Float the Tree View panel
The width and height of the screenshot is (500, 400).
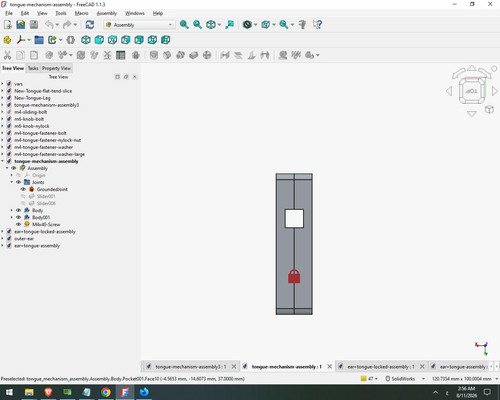tap(126, 77)
